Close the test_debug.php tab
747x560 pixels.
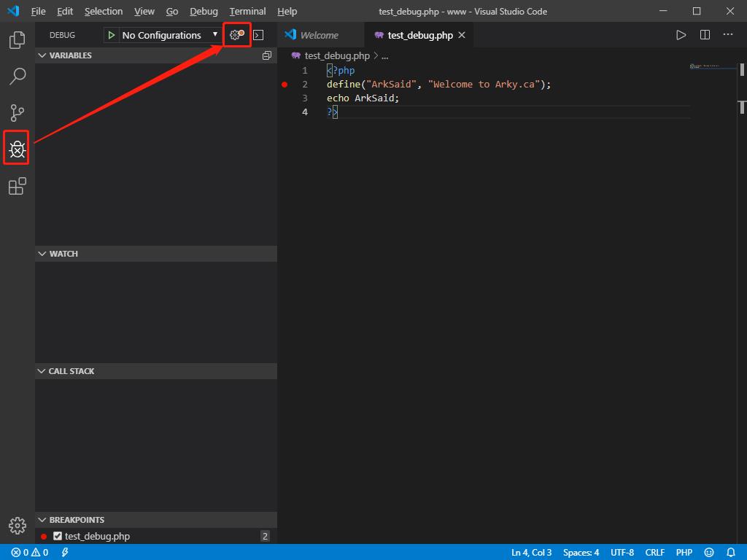tap(462, 35)
